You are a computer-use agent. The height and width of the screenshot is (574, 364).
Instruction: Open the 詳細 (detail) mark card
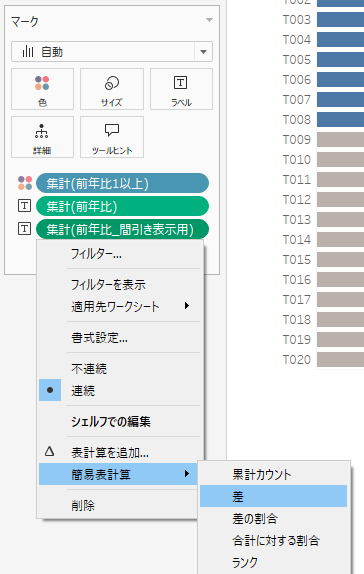(x=42, y=137)
